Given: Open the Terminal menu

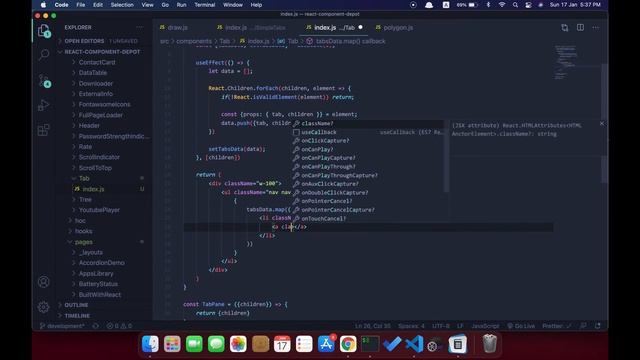Looking at the screenshot, I should click(x=204, y=5).
